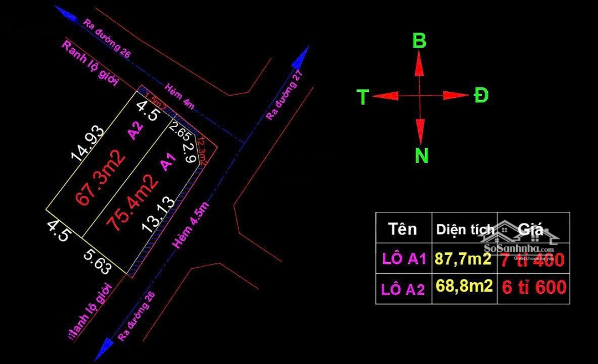The height and width of the screenshot is (364, 598).
Task: Click the "Diện tích" column header
Action: (464, 229)
